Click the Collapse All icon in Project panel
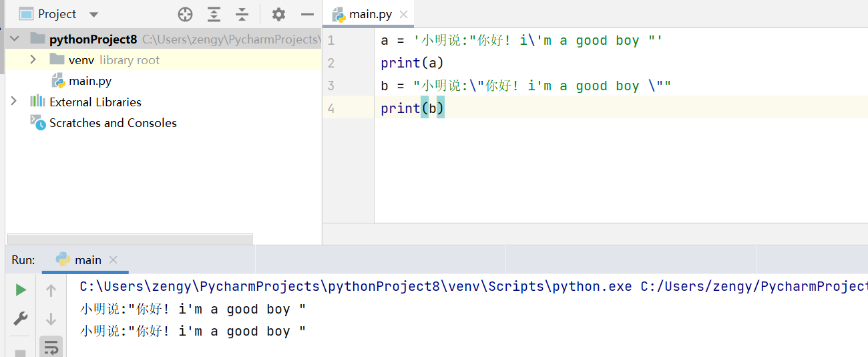The width and height of the screenshot is (868, 357). [x=242, y=14]
